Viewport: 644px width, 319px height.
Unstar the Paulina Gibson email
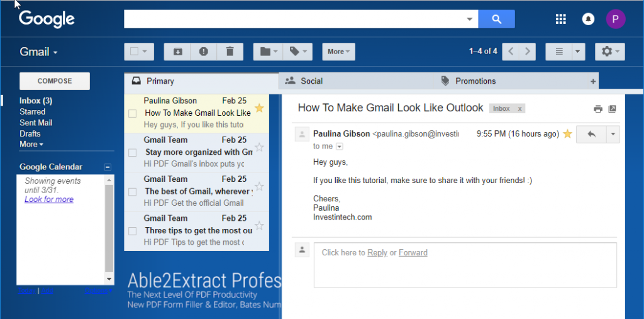coord(259,108)
